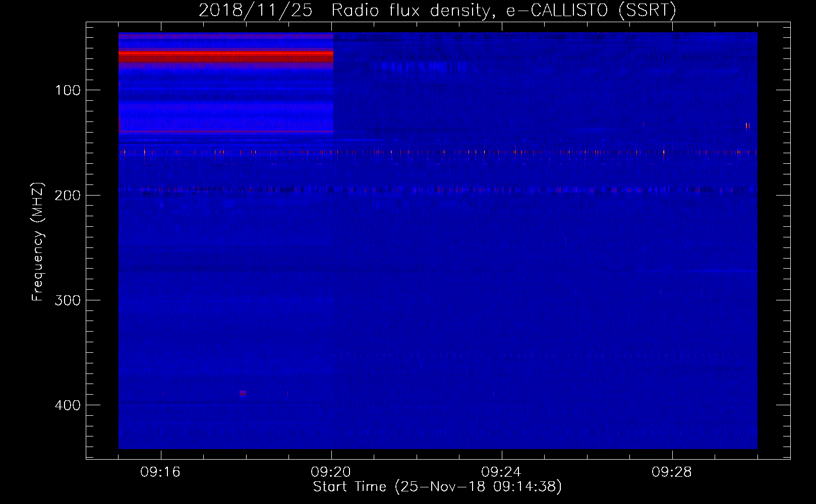The width and height of the screenshot is (816, 504).
Task: Click the 09:24 time tick label
Action: 501,472
